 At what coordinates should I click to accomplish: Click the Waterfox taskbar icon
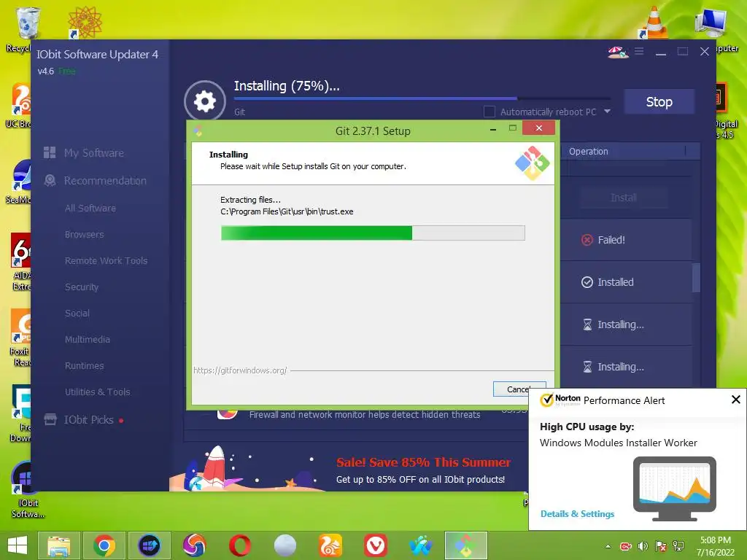pos(421,545)
